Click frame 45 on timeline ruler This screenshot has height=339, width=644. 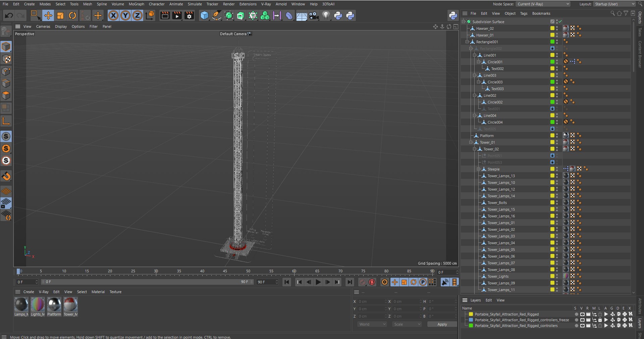[x=225, y=271]
